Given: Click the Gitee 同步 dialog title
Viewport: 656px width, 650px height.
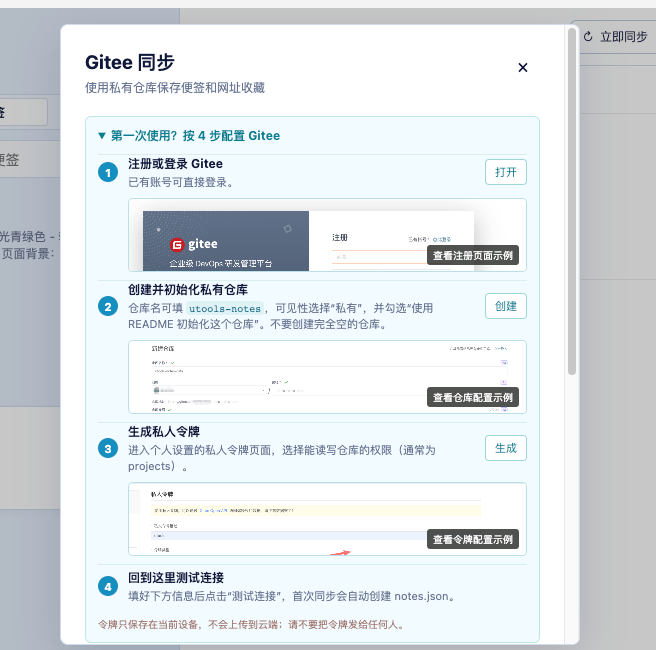Looking at the screenshot, I should pos(130,63).
